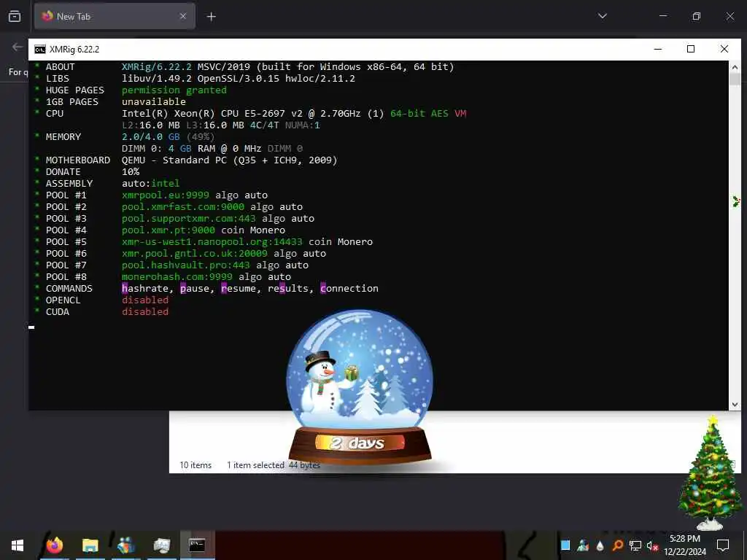
Task: Click the 'xmr-us-west1.nanopool.org:14433' pool entry
Action: tap(212, 242)
